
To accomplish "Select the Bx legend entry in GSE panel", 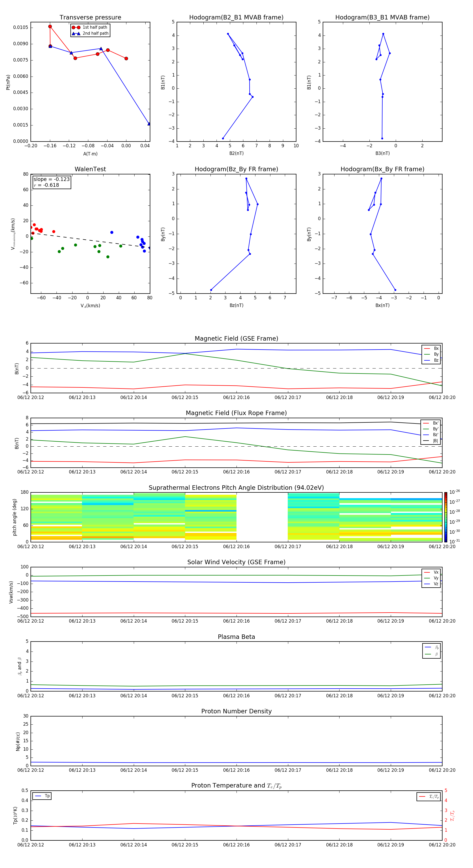I will (x=431, y=349).
